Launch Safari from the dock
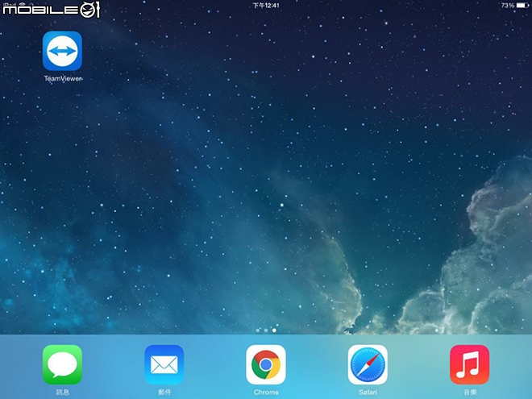 coord(368,364)
